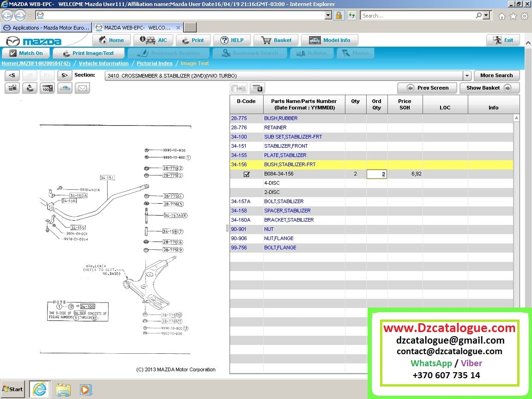
Task: Select the NUT part link
Action: point(269,229)
